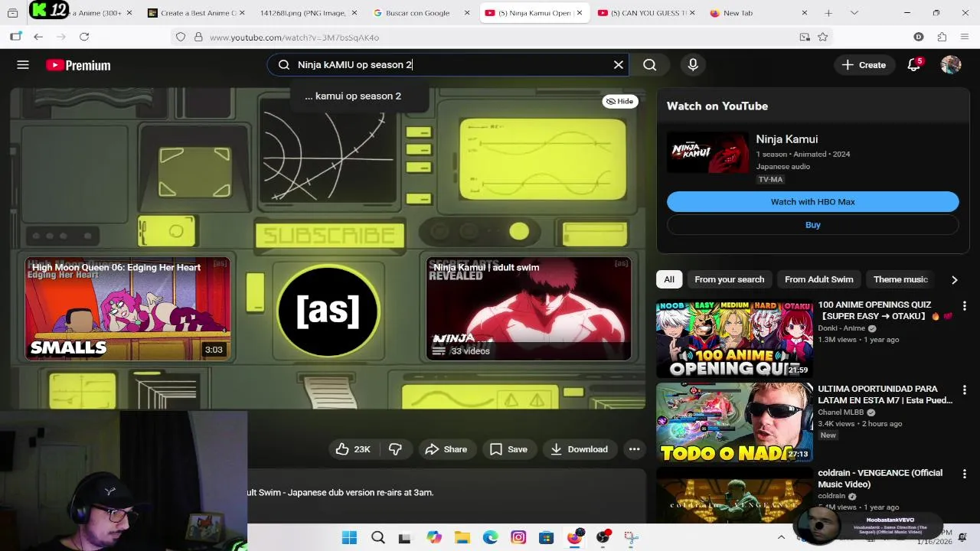Open the High Moon Queen 06 end card
This screenshot has height=551, width=980.
click(x=128, y=309)
